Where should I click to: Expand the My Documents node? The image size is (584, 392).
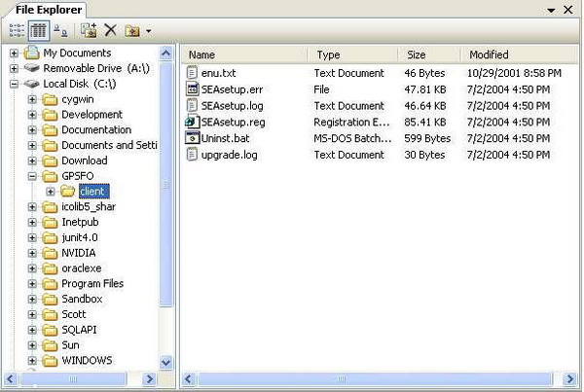coord(14,53)
